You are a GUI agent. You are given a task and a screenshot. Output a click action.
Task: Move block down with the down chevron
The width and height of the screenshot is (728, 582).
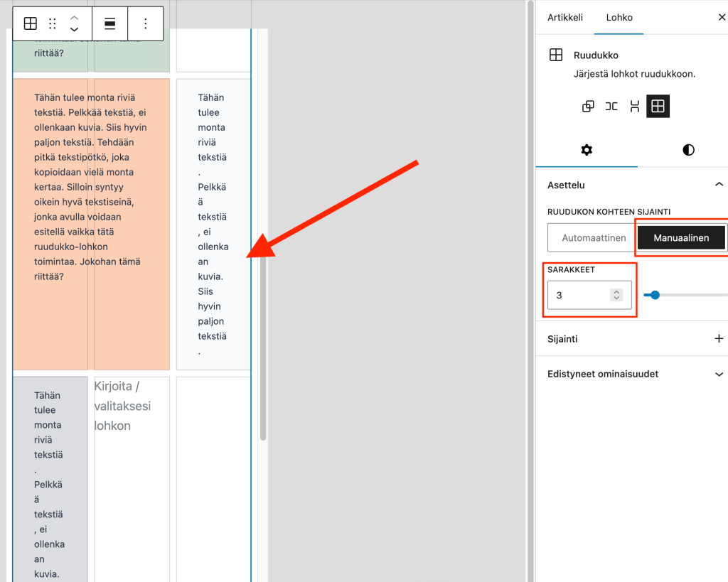(74, 29)
